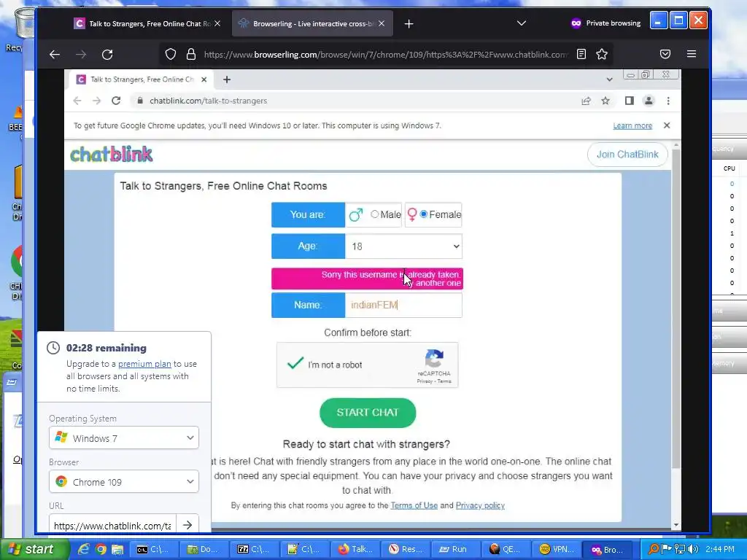The height and width of the screenshot is (560, 747).
Task: Click the Join ChatBlink button
Action: (627, 155)
